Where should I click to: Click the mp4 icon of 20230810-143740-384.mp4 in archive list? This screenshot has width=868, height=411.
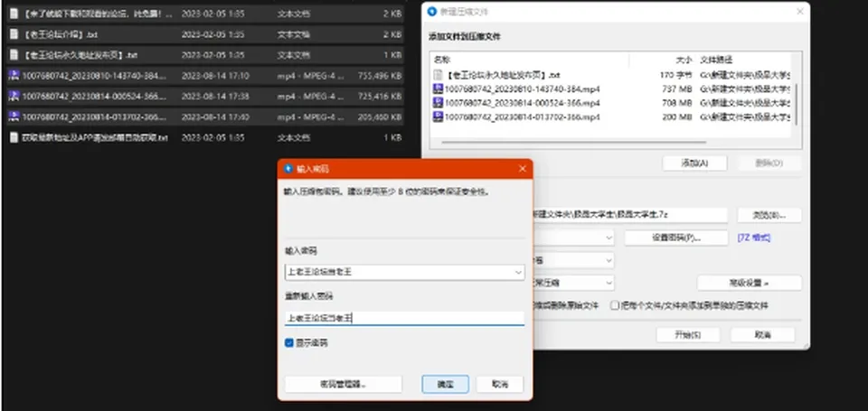tap(438, 89)
